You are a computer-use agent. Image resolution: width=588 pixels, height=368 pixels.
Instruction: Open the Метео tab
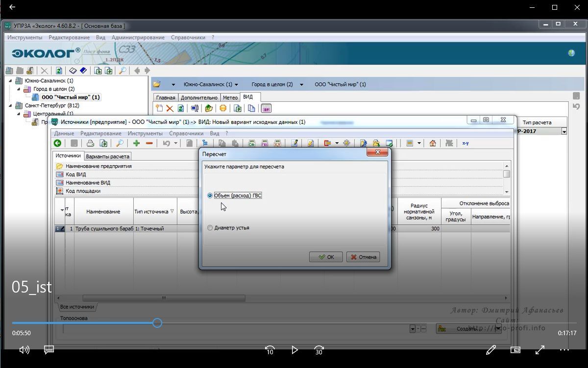pyautogui.click(x=230, y=98)
